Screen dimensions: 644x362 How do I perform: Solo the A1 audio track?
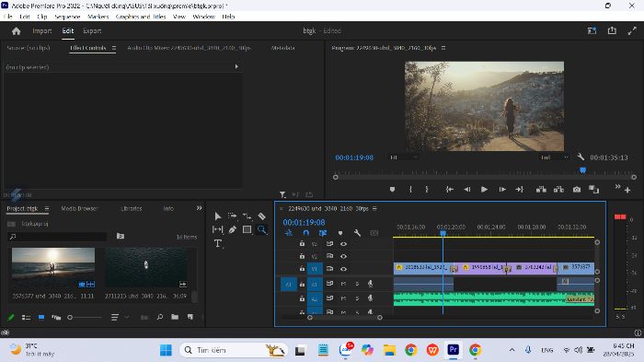coord(357,284)
